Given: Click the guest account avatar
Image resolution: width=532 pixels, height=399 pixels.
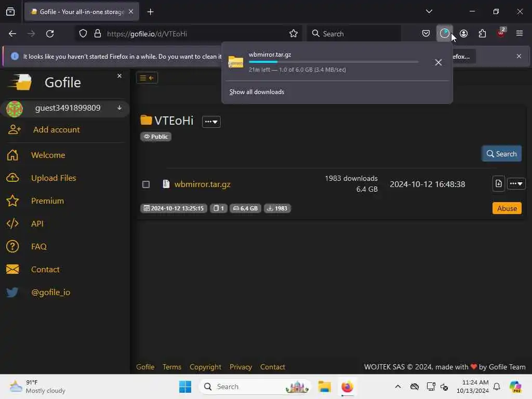Looking at the screenshot, I should (15, 109).
